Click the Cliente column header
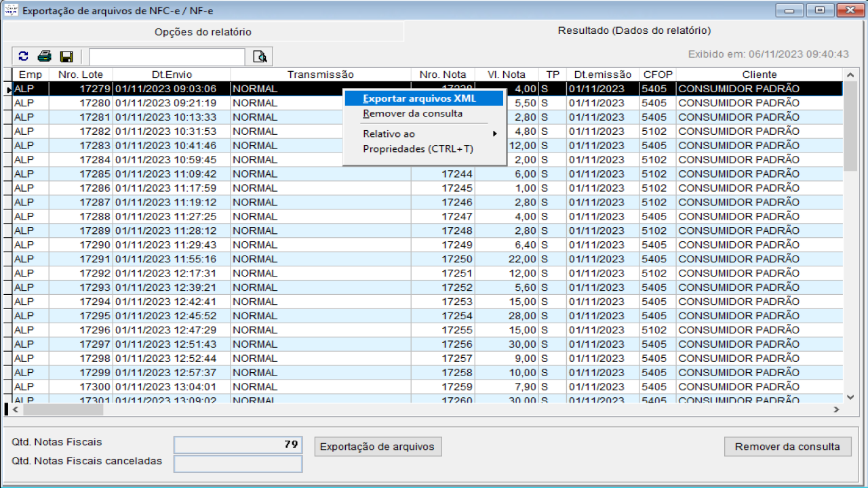This screenshot has height=488, width=868. click(759, 75)
